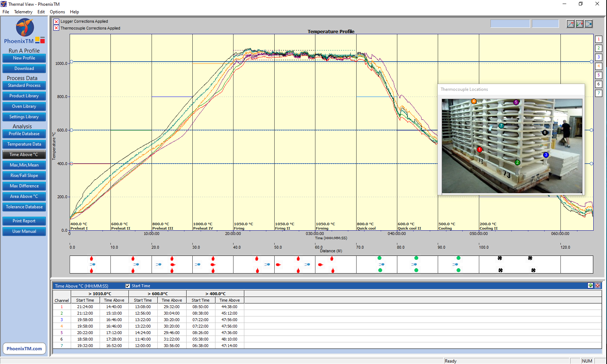Open the Oven Library
The image size is (607, 364).
(24, 106)
